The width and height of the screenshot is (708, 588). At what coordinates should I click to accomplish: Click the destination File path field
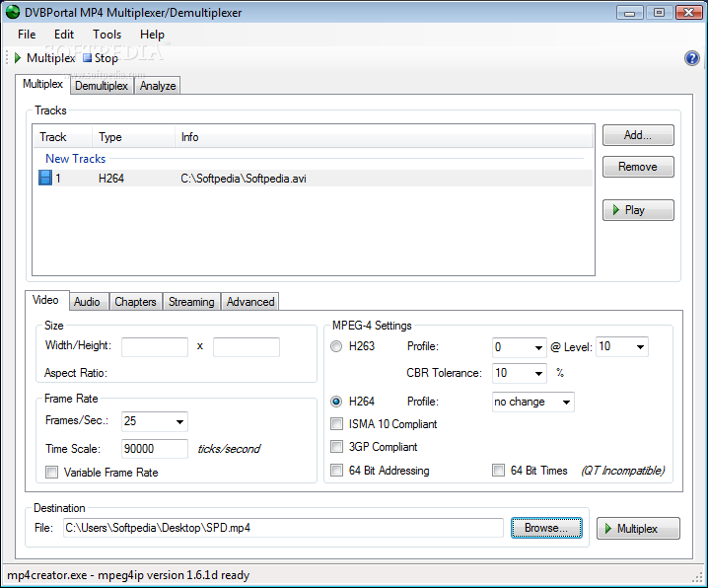[x=283, y=528]
